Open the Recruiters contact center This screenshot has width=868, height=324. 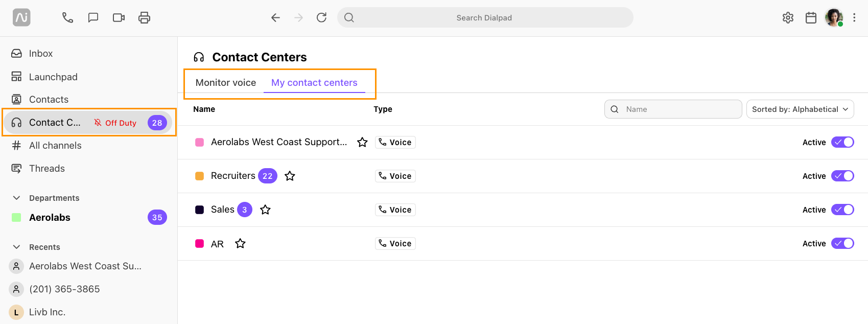coord(233,176)
